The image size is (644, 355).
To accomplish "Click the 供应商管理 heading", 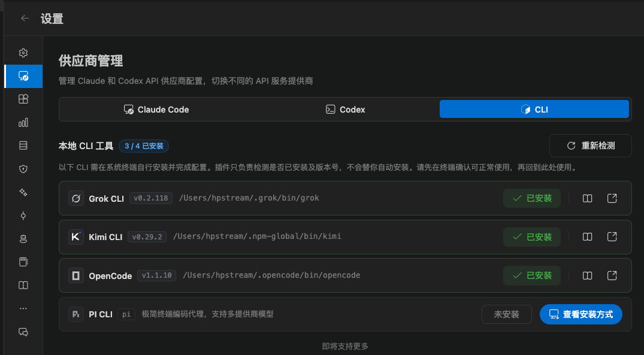I will click(x=91, y=61).
